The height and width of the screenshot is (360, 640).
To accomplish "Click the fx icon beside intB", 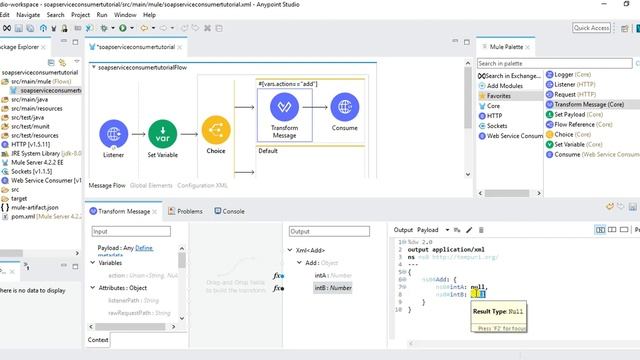I will pyautogui.click(x=278, y=288).
